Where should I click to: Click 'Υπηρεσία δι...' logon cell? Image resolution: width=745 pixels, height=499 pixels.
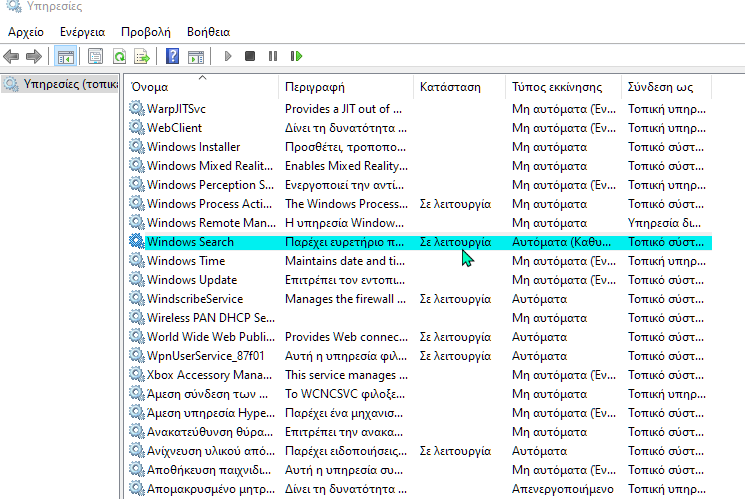(664, 223)
